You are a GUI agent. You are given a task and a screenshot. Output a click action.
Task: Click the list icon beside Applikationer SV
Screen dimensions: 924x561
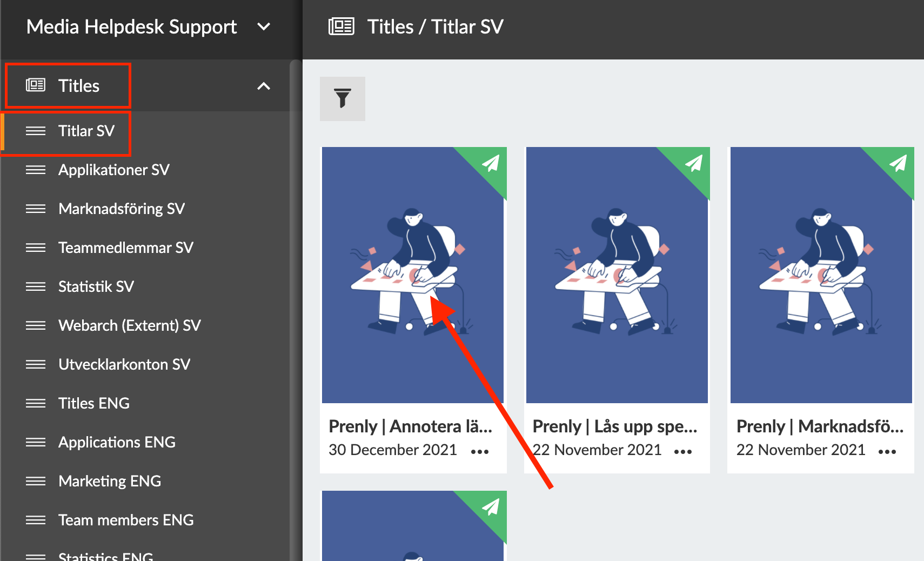tap(36, 170)
